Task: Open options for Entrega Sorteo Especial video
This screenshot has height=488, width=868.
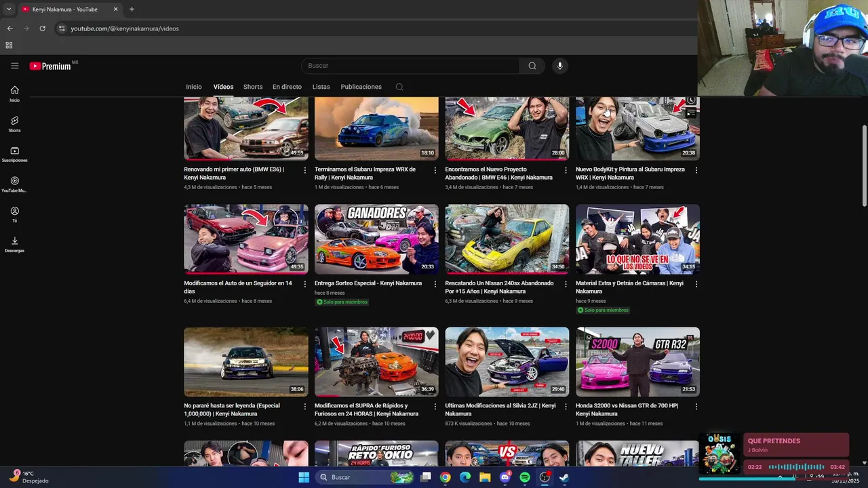Action: click(x=435, y=284)
